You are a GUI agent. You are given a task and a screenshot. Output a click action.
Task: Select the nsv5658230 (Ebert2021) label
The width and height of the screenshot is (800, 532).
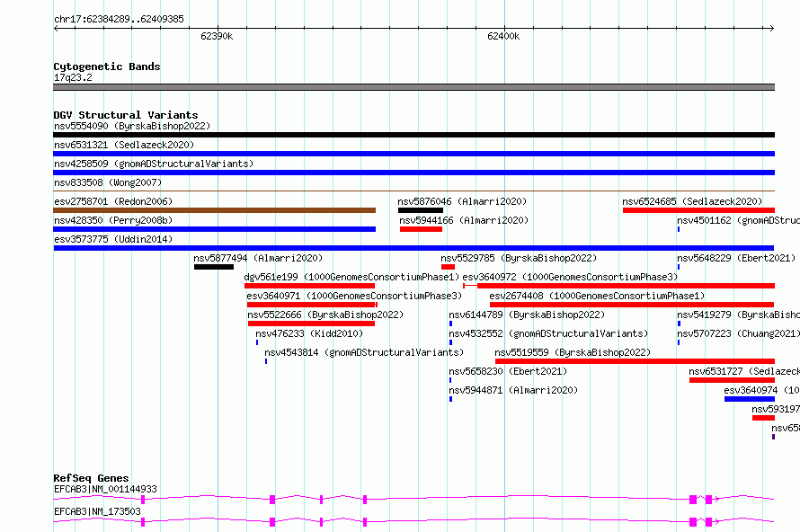(x=508, y=371)
